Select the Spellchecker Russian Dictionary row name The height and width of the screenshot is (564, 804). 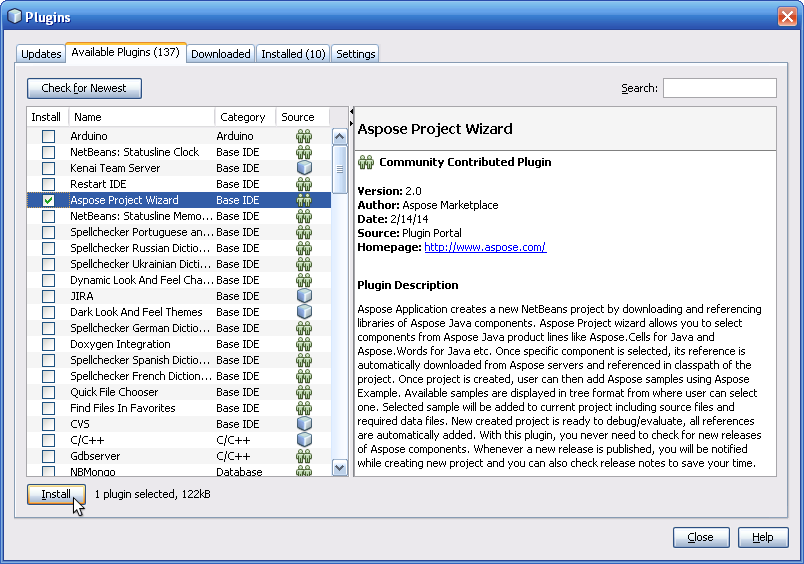coord(140,248)
